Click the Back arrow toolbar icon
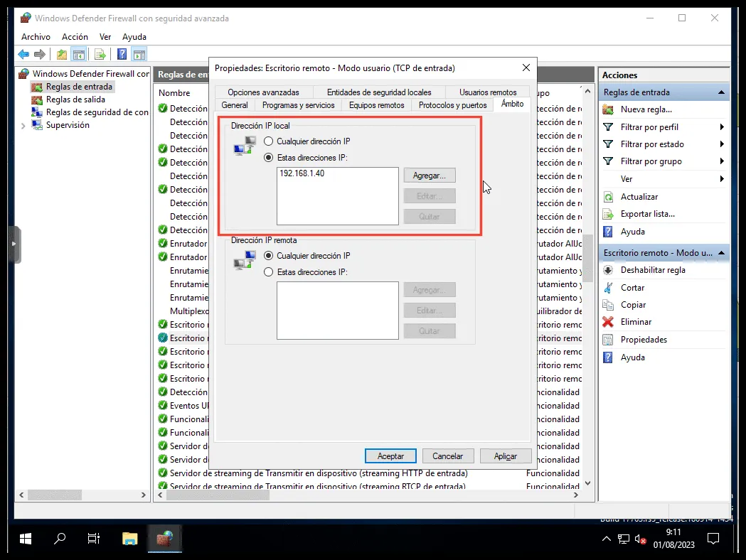The width and height of the screenshot is (746, 560). [23, 54]
